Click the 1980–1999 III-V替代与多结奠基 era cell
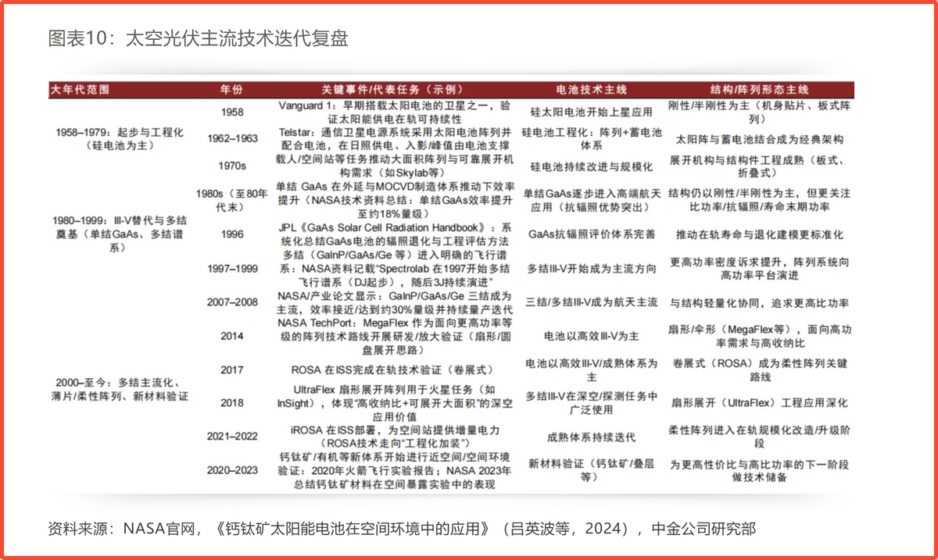 point(120,234)
